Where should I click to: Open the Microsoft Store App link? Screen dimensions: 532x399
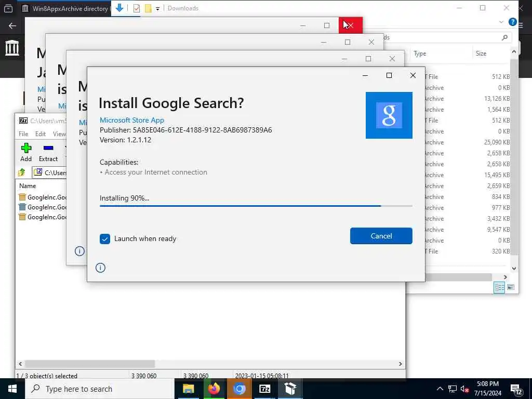[x=131, y=120]
